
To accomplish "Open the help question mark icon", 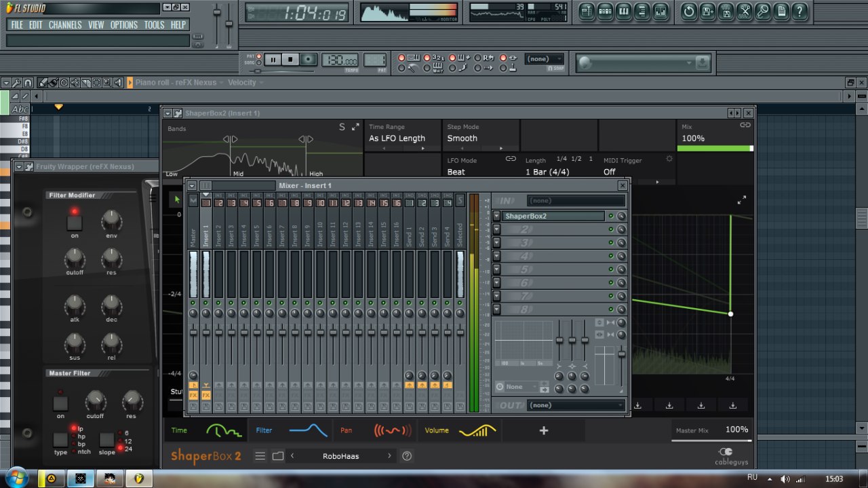I will [x=800, y=11].
